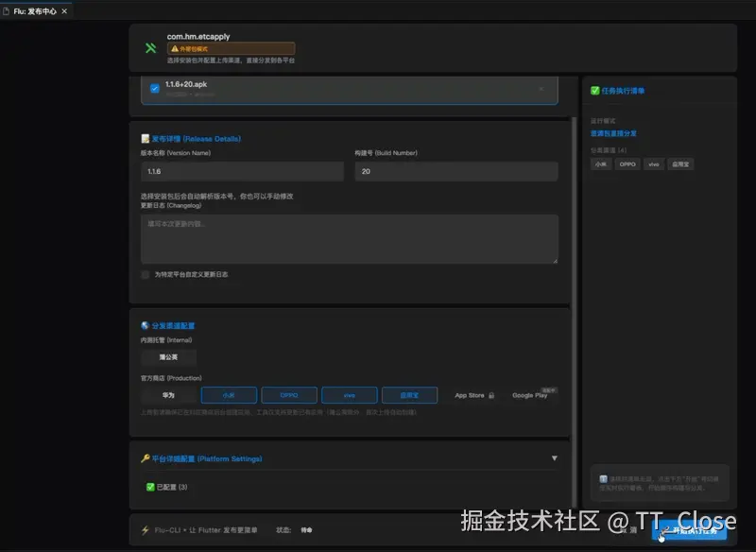Select the 1.1.6+20.apk file name
This screenshot has width=756, height=552.
point(186,84)
